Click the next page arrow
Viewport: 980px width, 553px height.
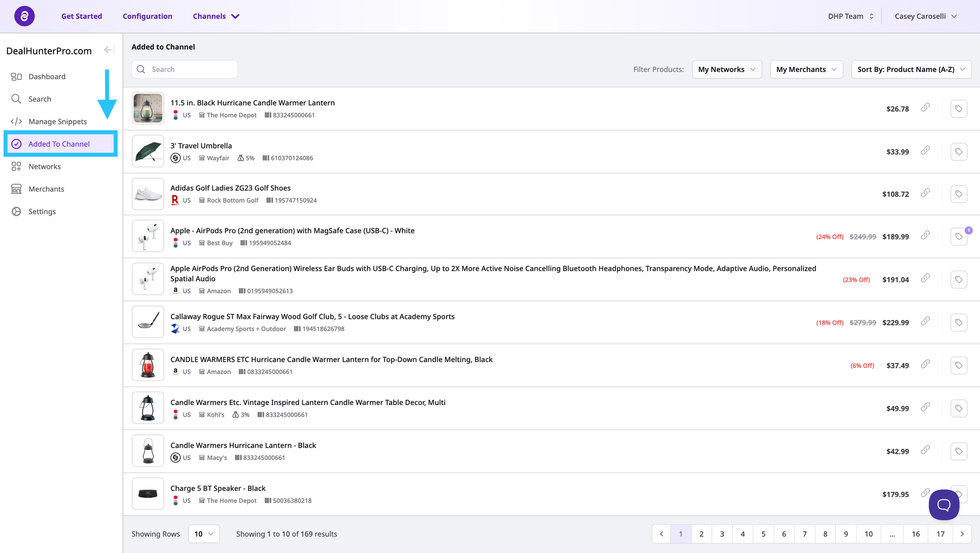pos(962,534)
